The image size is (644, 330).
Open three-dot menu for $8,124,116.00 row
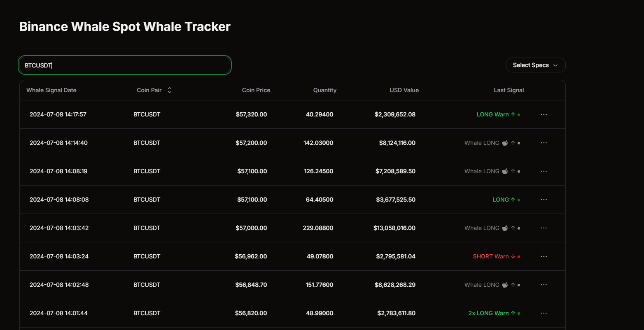(x=544, y=143)
